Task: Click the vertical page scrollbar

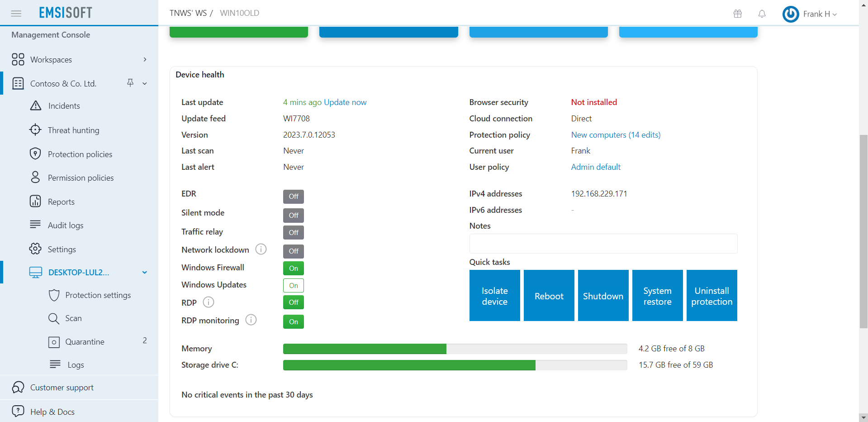Action: 863,231
